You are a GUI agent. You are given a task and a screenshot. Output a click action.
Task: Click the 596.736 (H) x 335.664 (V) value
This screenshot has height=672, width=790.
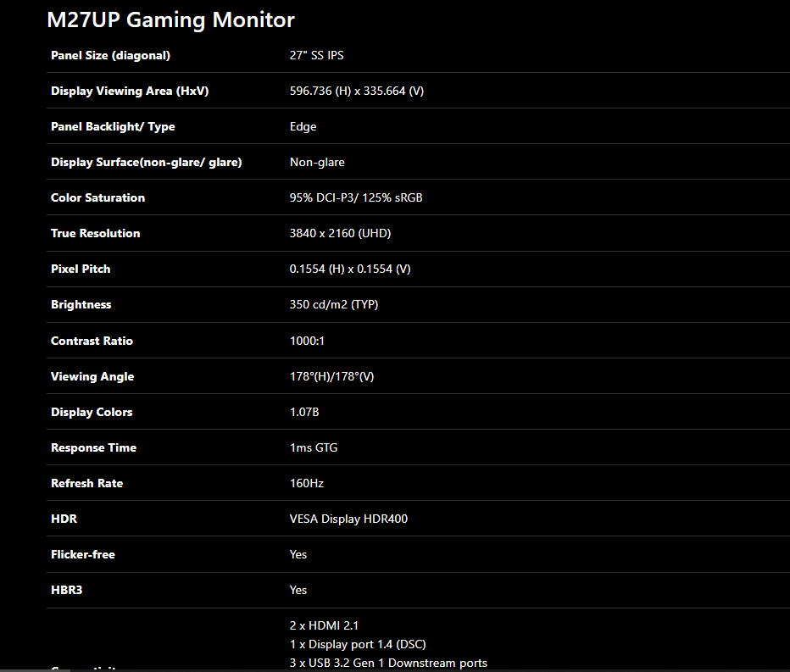point(357,92)
